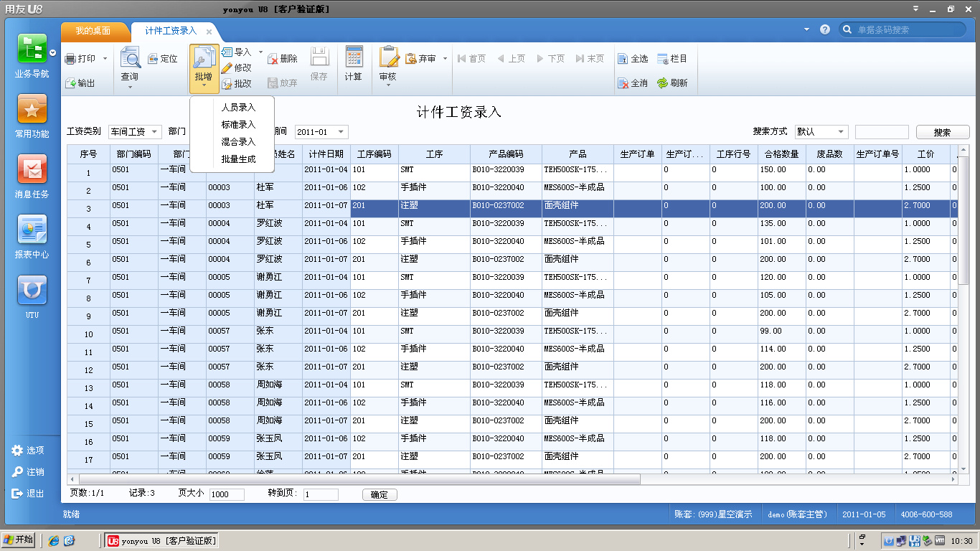Viewport: 980px width, 551px height.
Task: Expand the 业务导航 small arrow
Action: (x=53, y=52)
